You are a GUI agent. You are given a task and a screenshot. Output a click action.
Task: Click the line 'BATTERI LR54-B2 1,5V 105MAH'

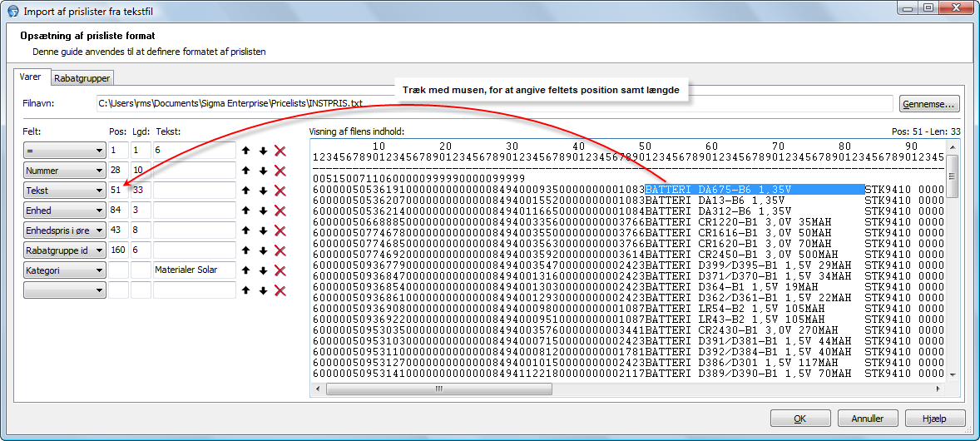(x=735, y=309)
